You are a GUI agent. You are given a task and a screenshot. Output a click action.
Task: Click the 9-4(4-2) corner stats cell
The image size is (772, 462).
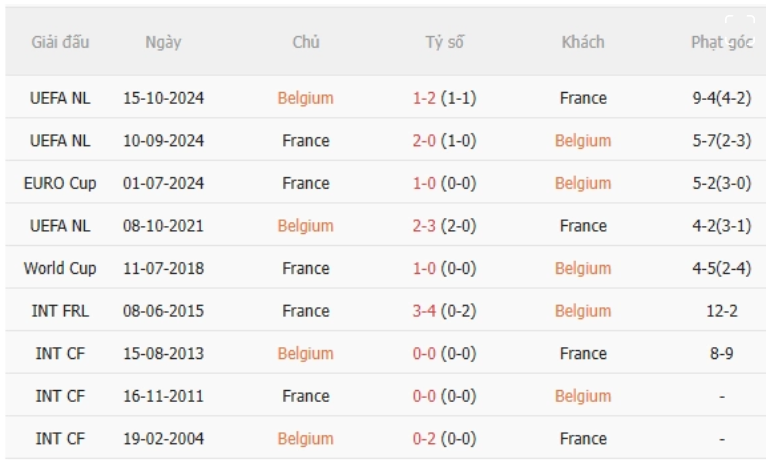(722, 98)
